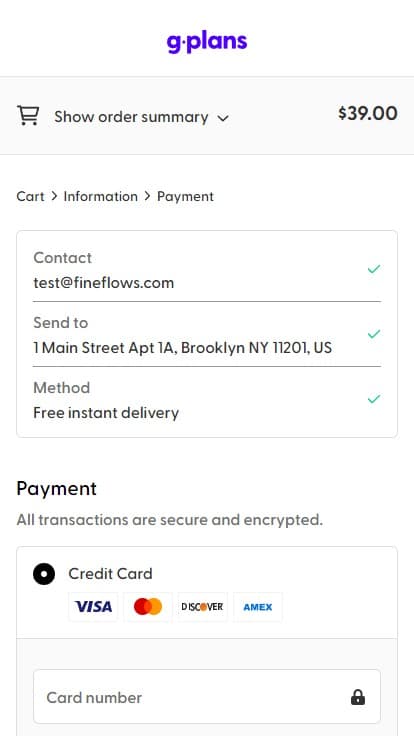Click the checkmark beside Method
Viewport: 414px width, 736px height.
374,399
